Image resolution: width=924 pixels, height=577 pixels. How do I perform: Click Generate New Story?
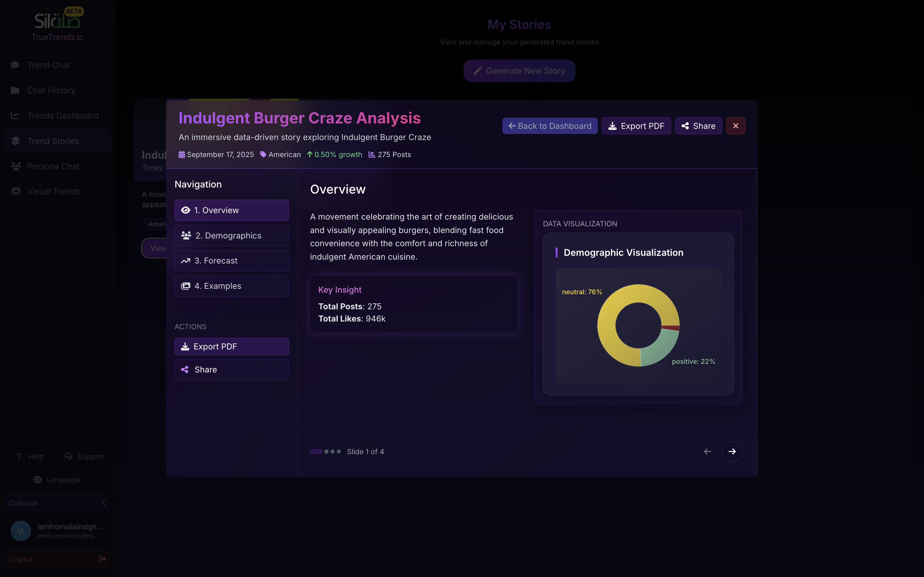(519, 71)
